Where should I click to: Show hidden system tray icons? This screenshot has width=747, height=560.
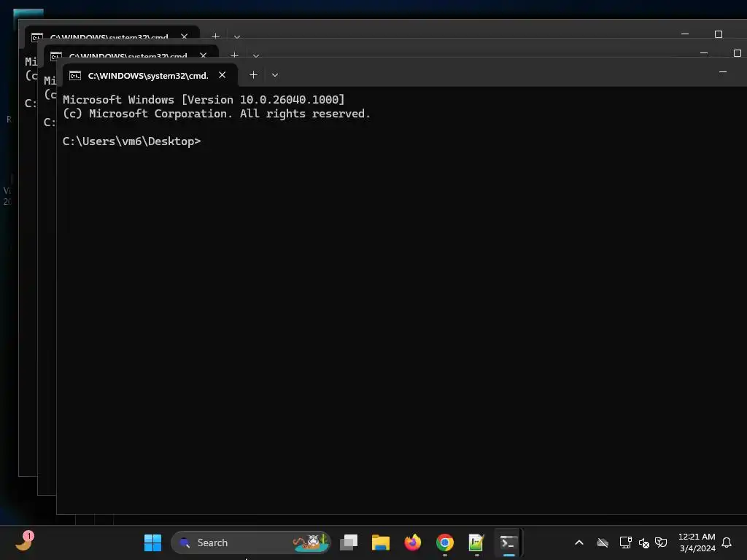[578, 542]
